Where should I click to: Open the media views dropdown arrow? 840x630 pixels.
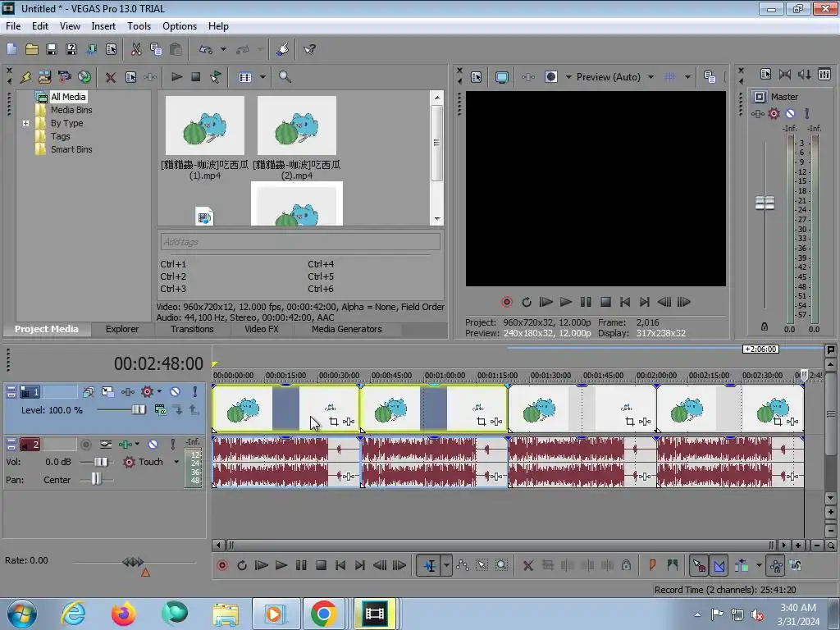click(262, 77)
